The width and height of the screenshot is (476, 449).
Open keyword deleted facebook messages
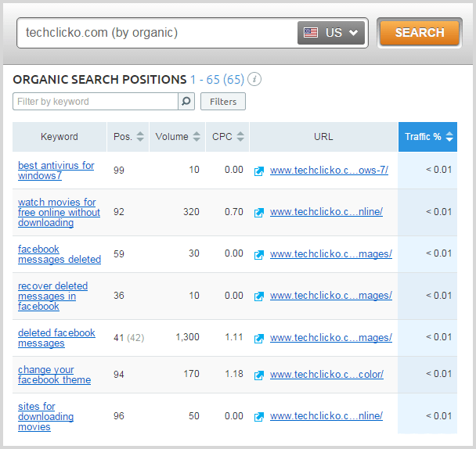[x=56, y=338]
